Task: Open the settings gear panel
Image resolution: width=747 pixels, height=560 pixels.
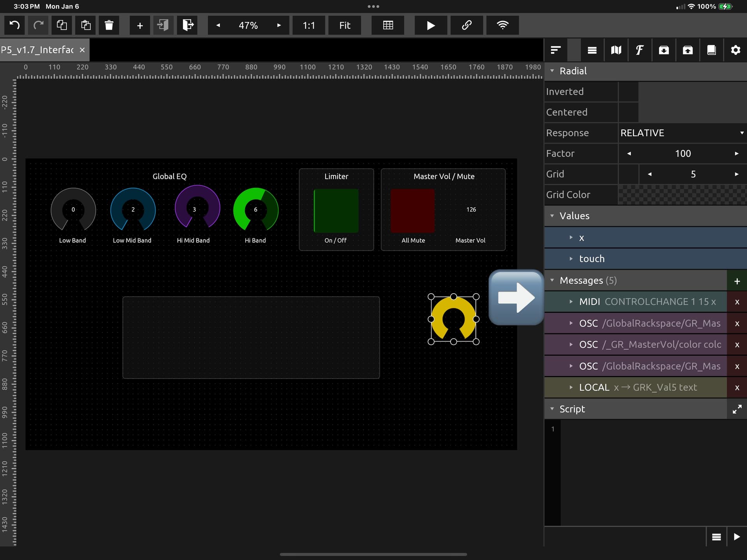Action: coord(735,50)
